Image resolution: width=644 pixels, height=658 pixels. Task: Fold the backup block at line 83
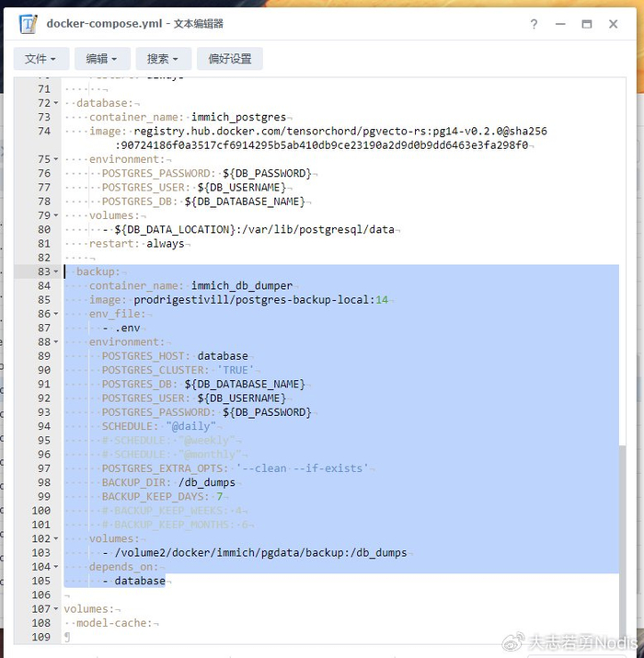click(x=56, y=272)
